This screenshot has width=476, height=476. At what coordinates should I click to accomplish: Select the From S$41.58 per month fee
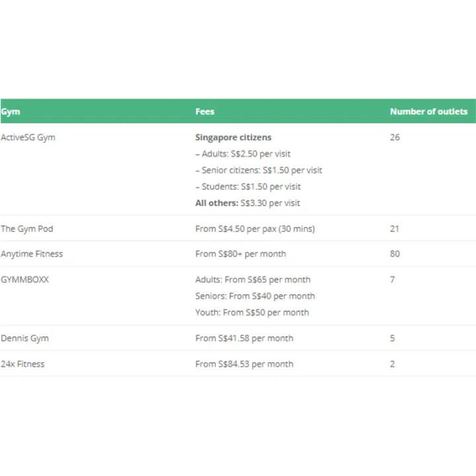[244, 338]
